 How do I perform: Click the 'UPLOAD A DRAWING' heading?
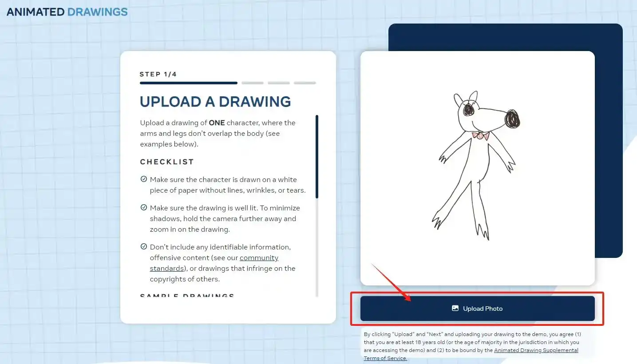[x=215, y=102]
